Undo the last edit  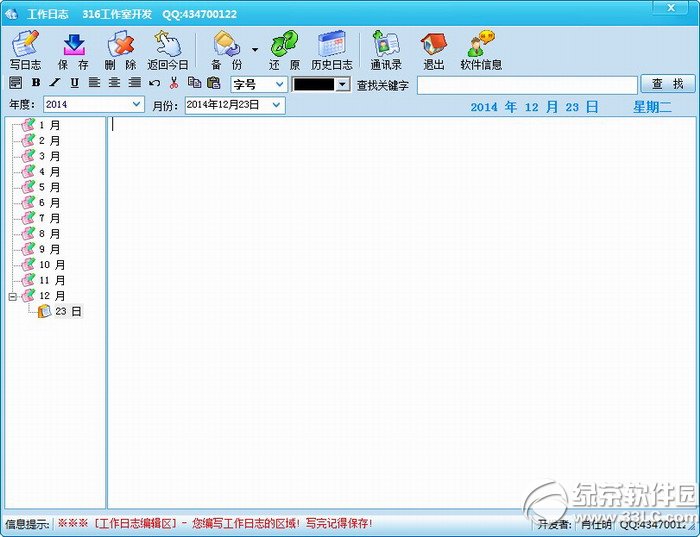[x=154, y=83]
